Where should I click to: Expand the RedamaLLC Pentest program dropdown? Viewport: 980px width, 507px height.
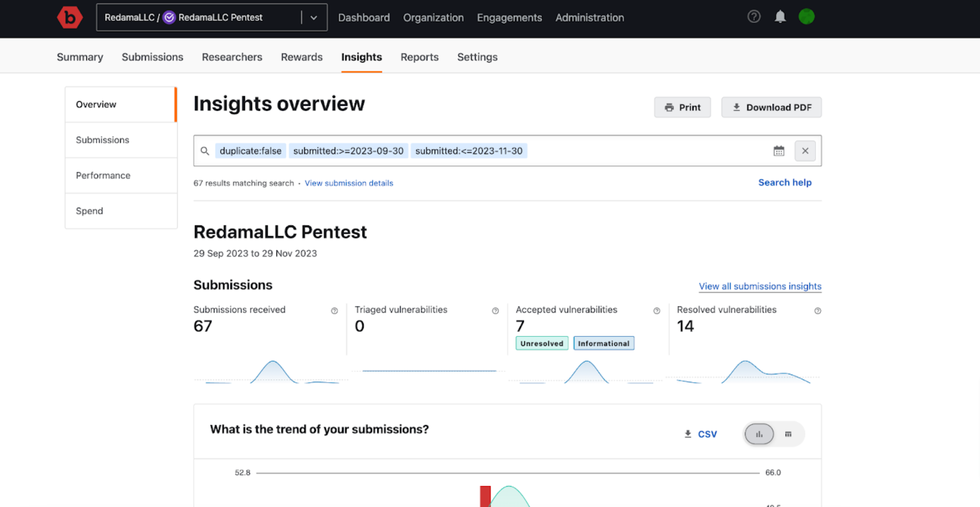(313, 18)
